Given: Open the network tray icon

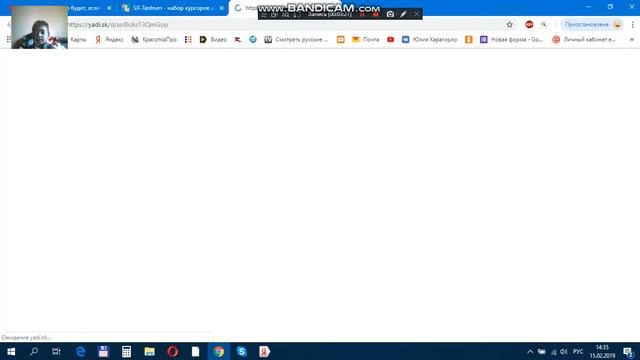Looking at the screenshot, I should pos(553,351).
